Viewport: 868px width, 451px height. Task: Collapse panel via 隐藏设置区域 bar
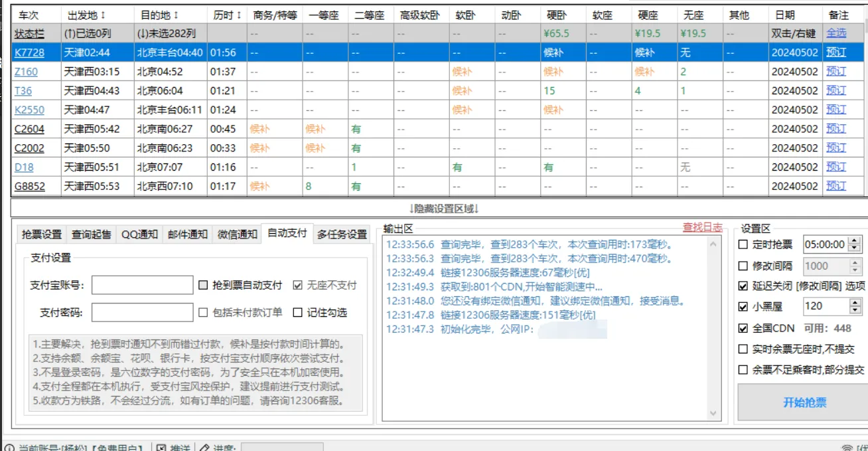click(x=444, y=209)
